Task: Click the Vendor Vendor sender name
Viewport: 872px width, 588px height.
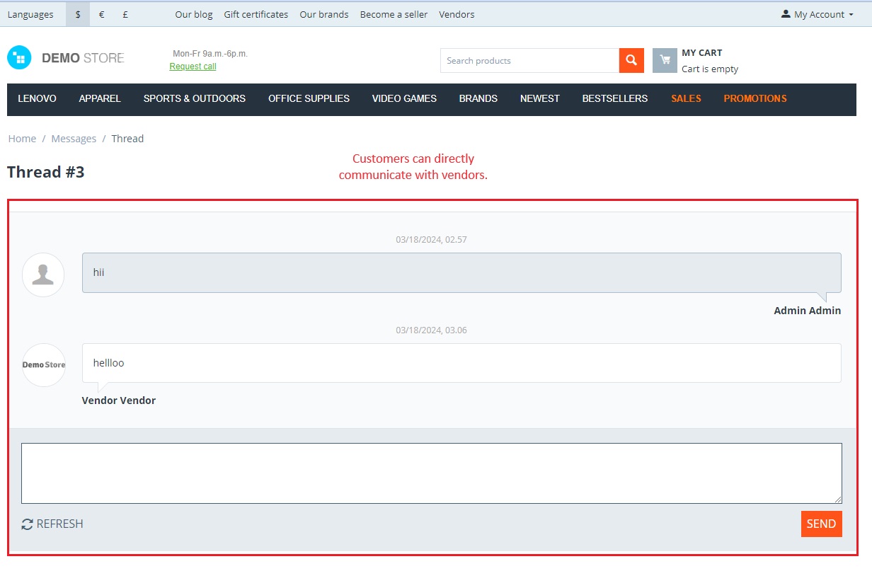Action: coord(119,400)
